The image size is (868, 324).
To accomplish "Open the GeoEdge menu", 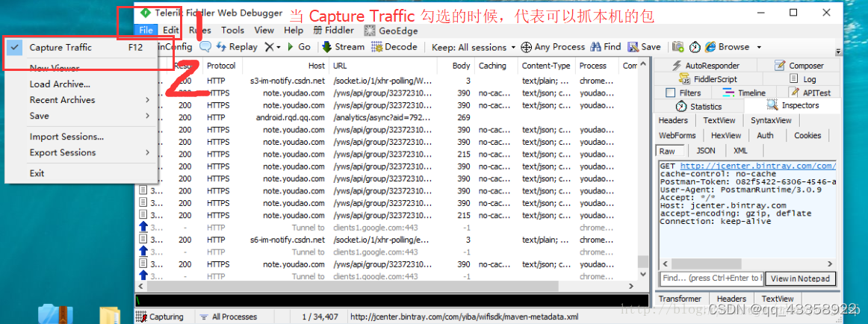I will click(391, 31).
